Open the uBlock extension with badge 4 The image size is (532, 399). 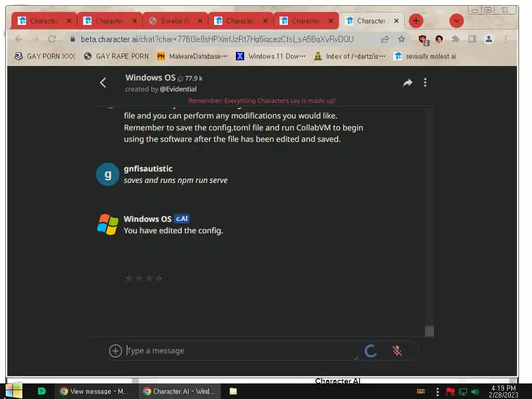tap(423, 40)
